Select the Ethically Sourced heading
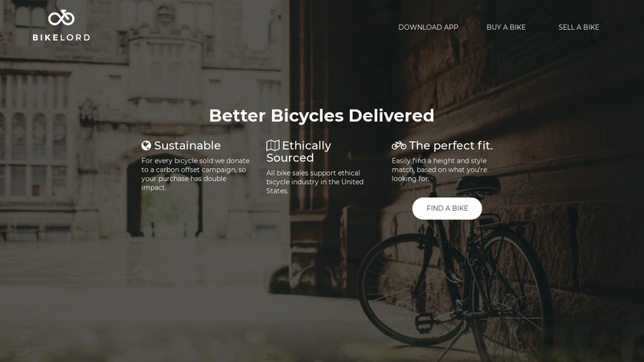Image resolution: width=644 pixels, height=362 pixels. pyautogui.click(x=298, y=152)
